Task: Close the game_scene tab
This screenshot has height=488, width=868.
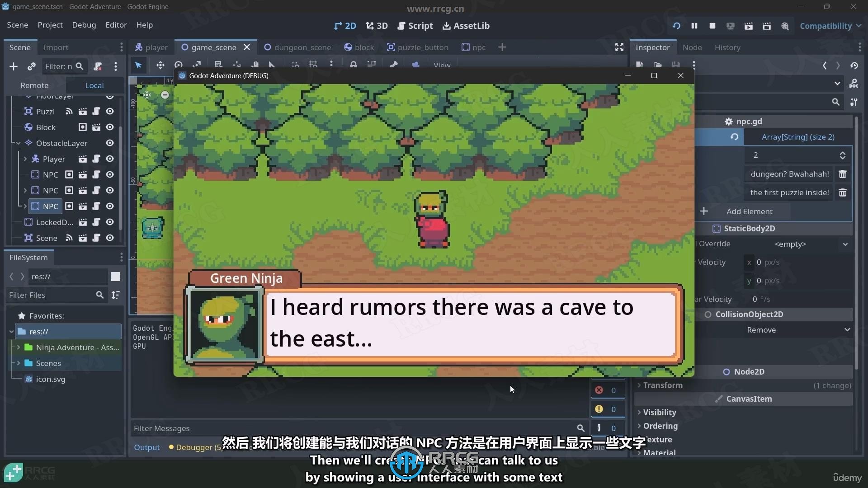Action: 247,47
